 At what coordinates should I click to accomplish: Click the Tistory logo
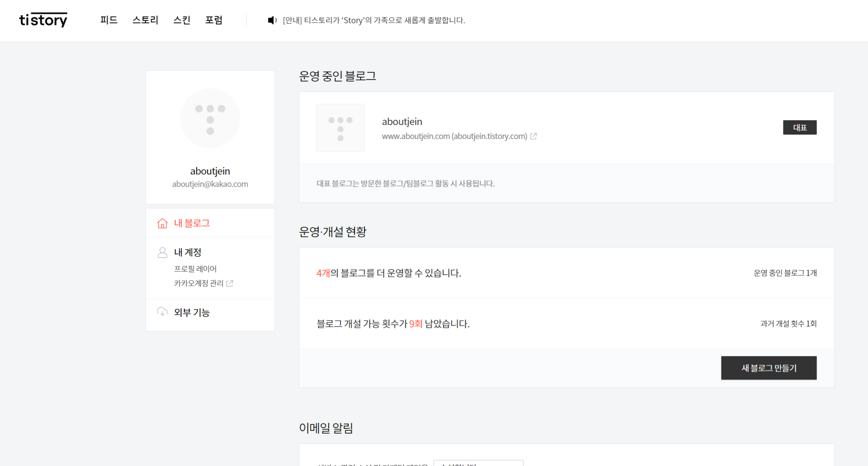point(43,20)
